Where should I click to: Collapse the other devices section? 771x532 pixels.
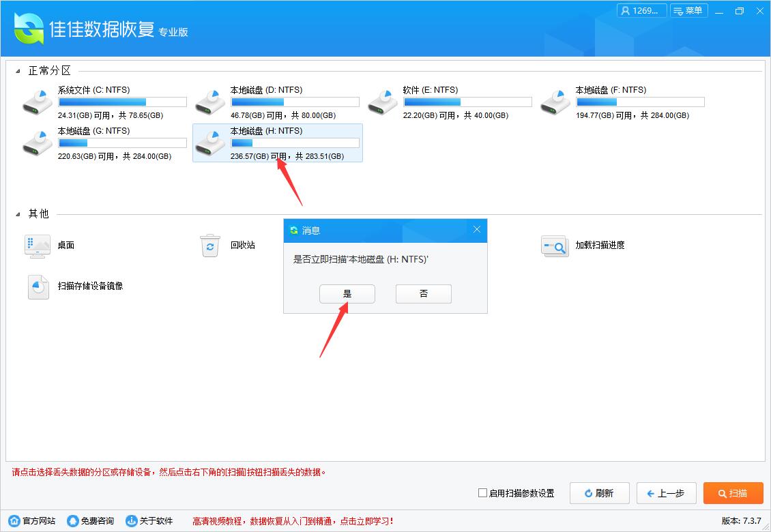[x=18, y=213]
